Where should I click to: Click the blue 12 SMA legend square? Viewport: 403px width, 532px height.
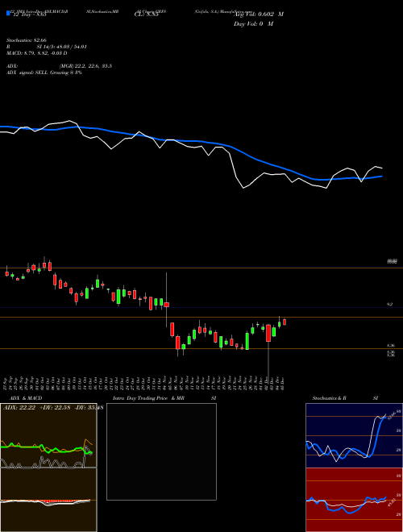pos(8,13)
